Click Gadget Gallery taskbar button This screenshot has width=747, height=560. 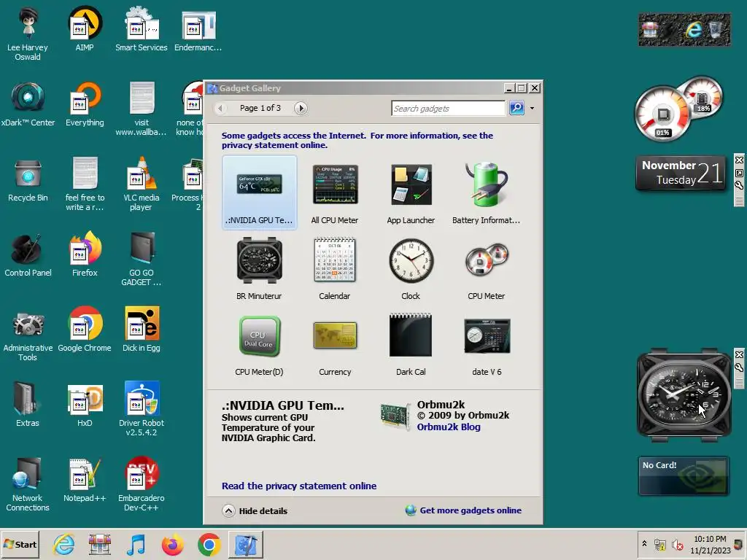[246, 544]
